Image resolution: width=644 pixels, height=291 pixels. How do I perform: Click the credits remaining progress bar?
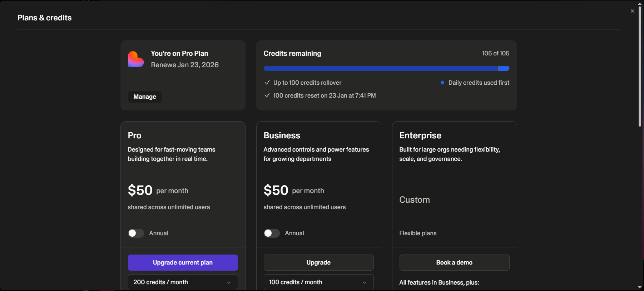tap(386, 68)
